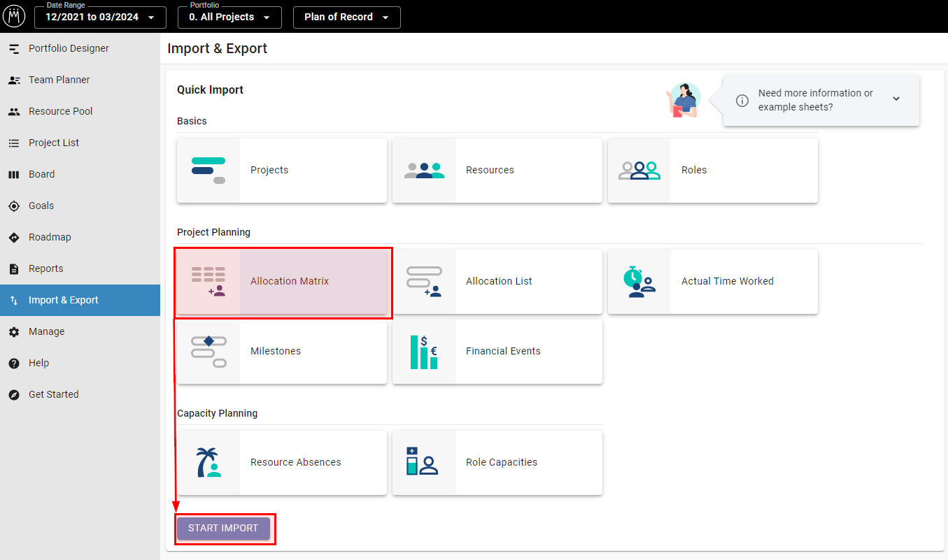
Task: Click the Board sidebar icon
Action: [14, 174]
